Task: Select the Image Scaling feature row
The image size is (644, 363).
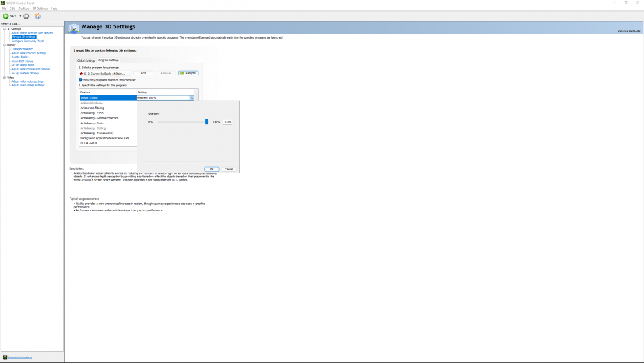Action: pos(108,98)
